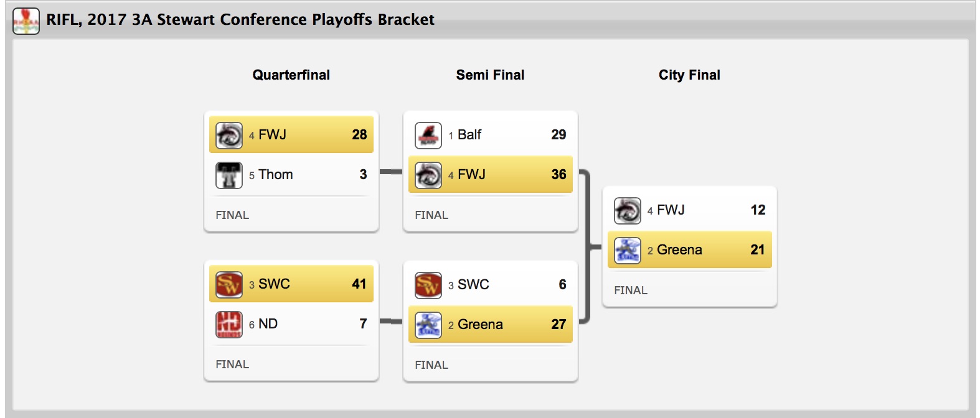Open ND team link in Quarterfinal
Screen dimensions: 980x418
(x=268, y=324)
